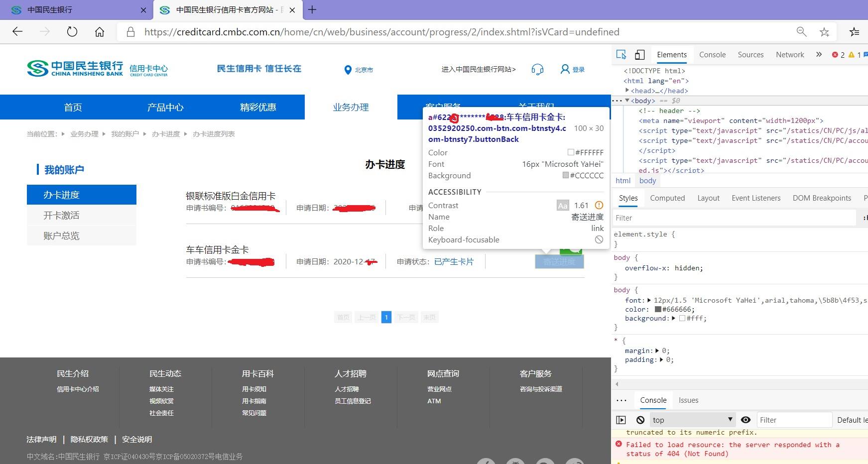Click the Styles filter input field
This screenshot has height=464, width=868.
[x=735, y=218]
